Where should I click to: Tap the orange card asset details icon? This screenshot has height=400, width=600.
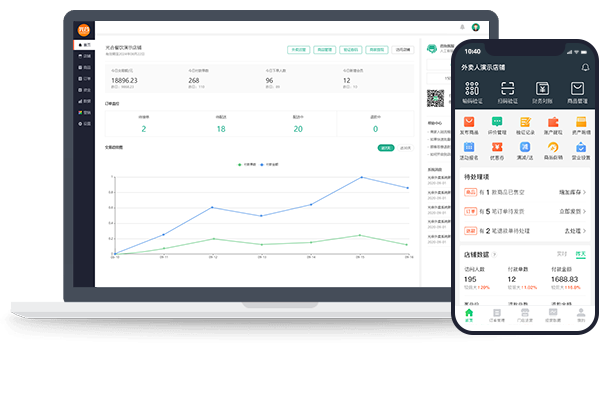(581, 122)
